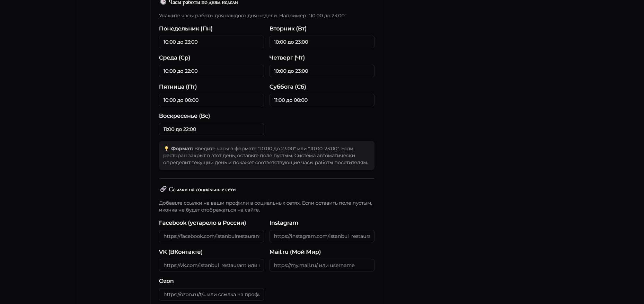Click the lightbulb icon in the format tip
This screenshot has height=304, width=644.
167,149
